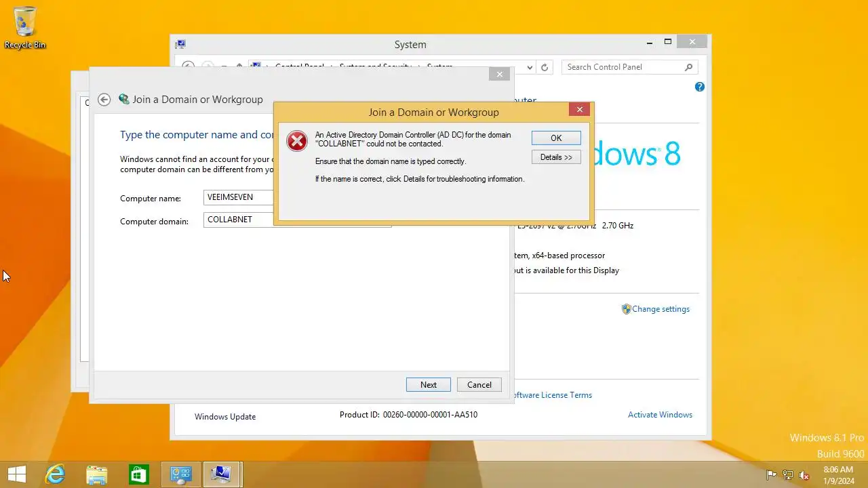Cancel the Join a Domain wizard

coord(479,384)
